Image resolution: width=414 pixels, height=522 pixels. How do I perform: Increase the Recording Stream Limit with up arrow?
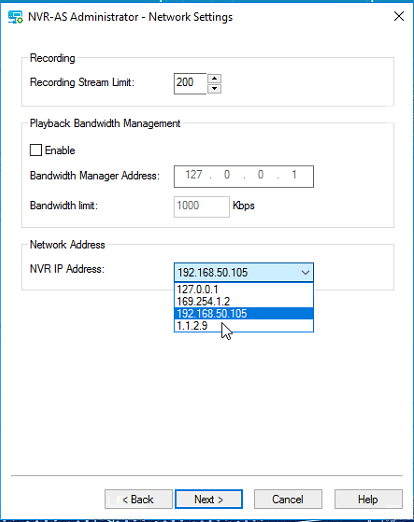(x=214, y=79)
